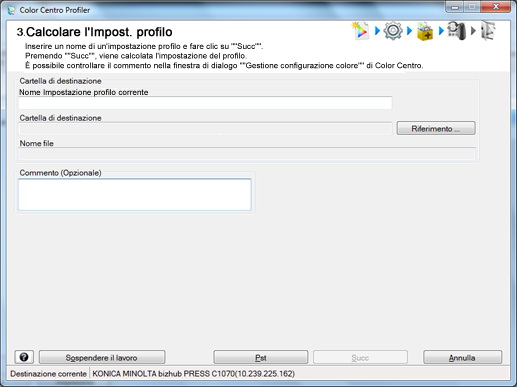
Task: Click the Cartella di destinazione path field
Action: pos(205,129)
